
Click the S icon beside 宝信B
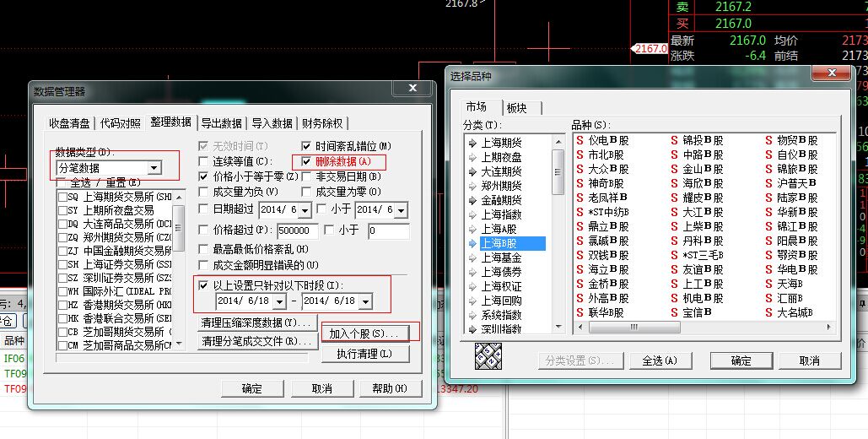pyautogui.click(x=674, y=313)
